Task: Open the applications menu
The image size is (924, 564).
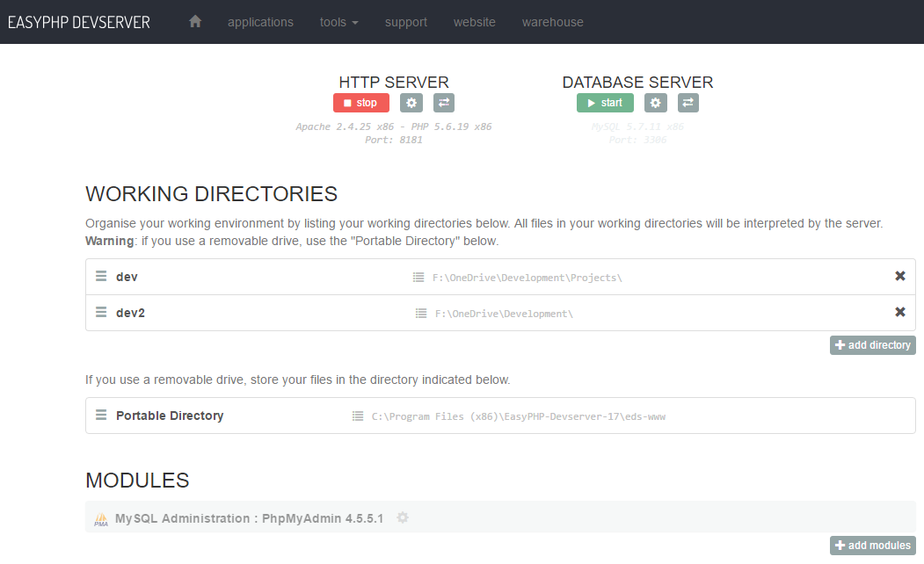Action: [x=260, y=22]
